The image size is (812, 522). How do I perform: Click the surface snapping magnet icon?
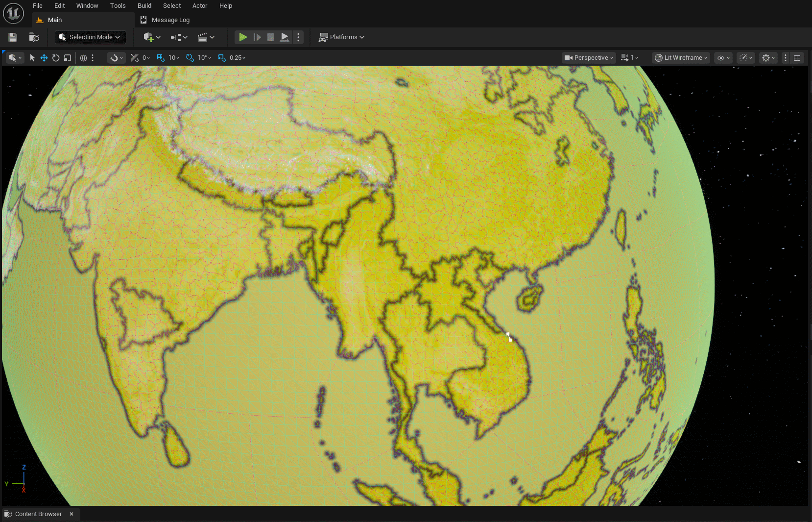[114, 58]
